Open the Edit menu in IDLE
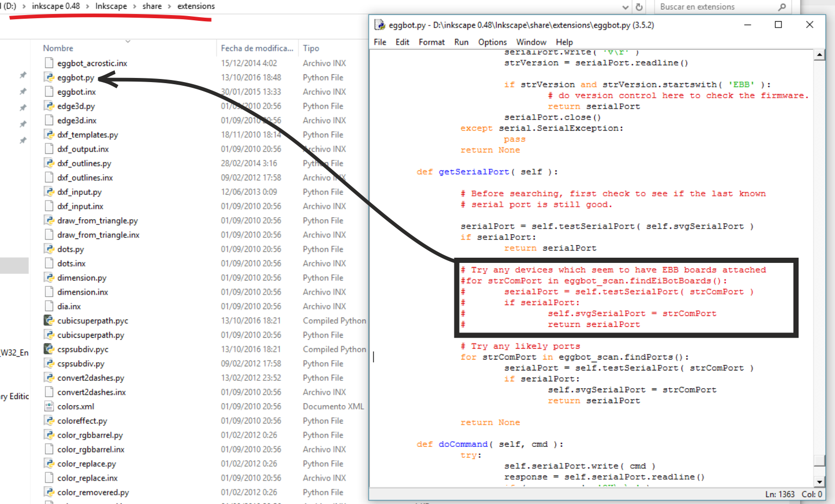 402,42
